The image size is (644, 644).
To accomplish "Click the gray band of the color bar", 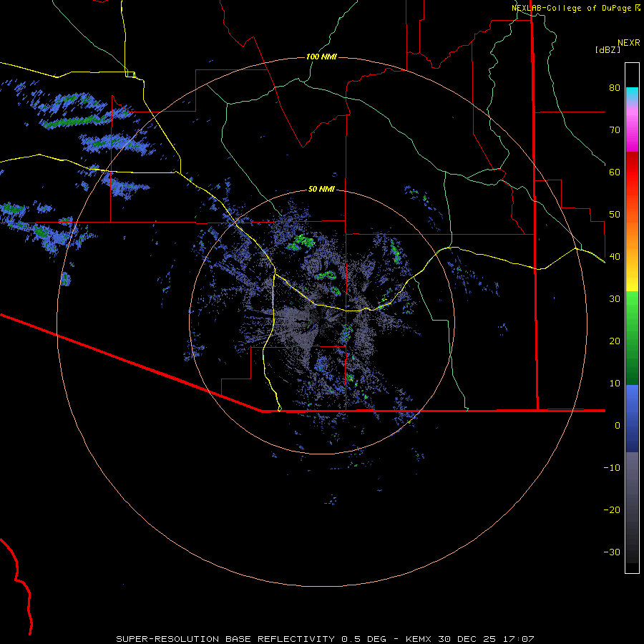I will tap(632, 507).
